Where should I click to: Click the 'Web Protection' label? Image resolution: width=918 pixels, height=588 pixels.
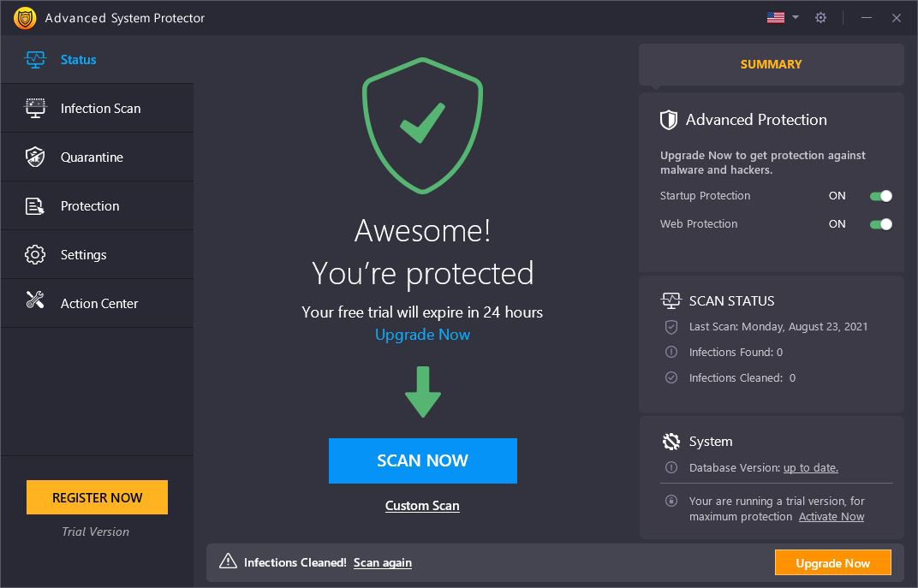[699, 223]
